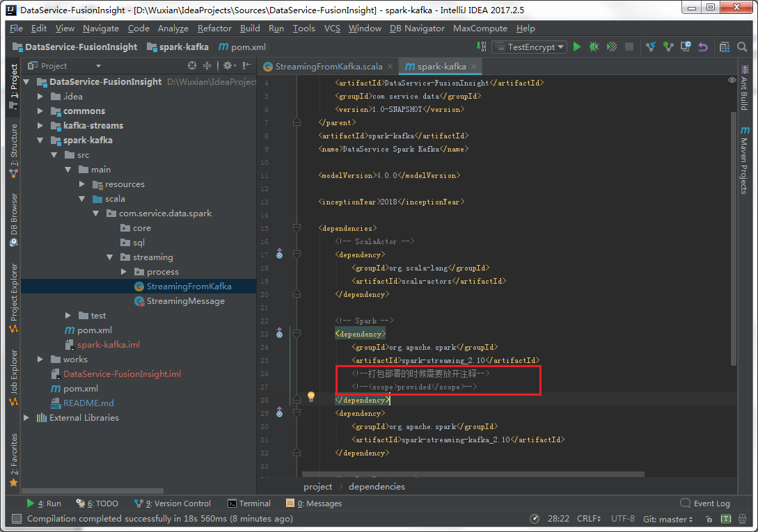Expand the process package

124,271
